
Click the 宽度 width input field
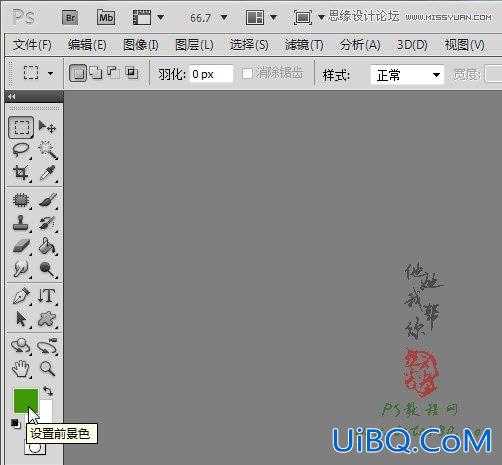(x=493, y=74)
